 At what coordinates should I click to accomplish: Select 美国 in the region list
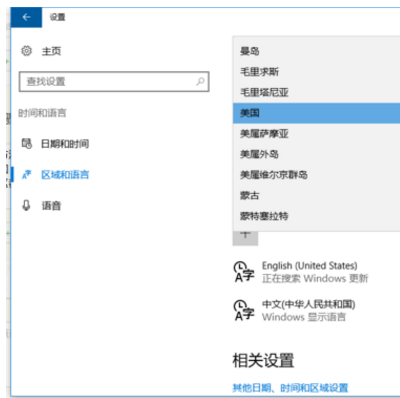point(316,113)
